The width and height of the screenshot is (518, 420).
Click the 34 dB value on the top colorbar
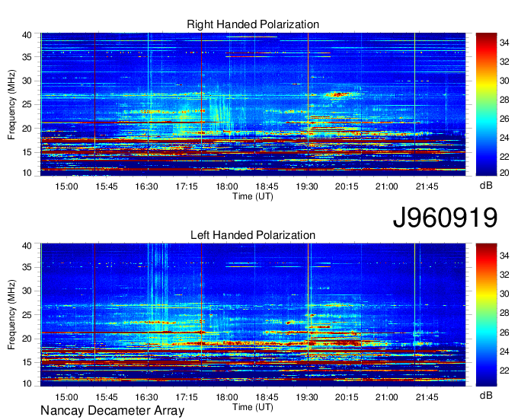click(x=504, y=43)
